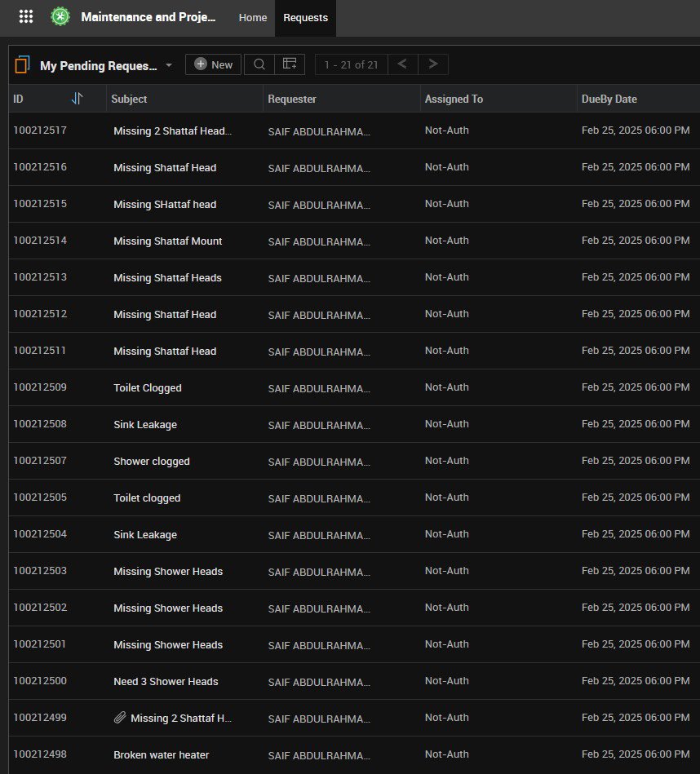Select request ID 100212512

[x=40, y=314]
